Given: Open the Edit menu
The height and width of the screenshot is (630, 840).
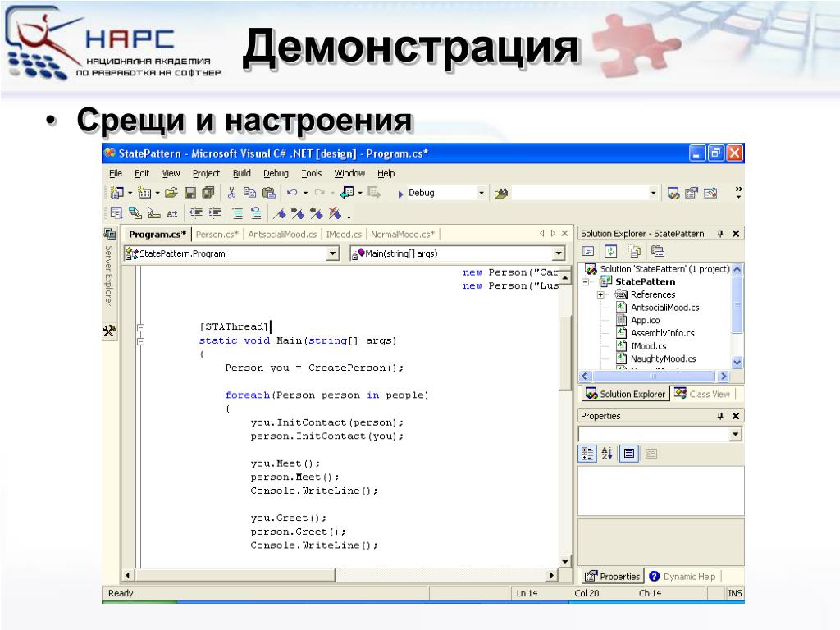Looking at the screenshot, I should (142, 173).
